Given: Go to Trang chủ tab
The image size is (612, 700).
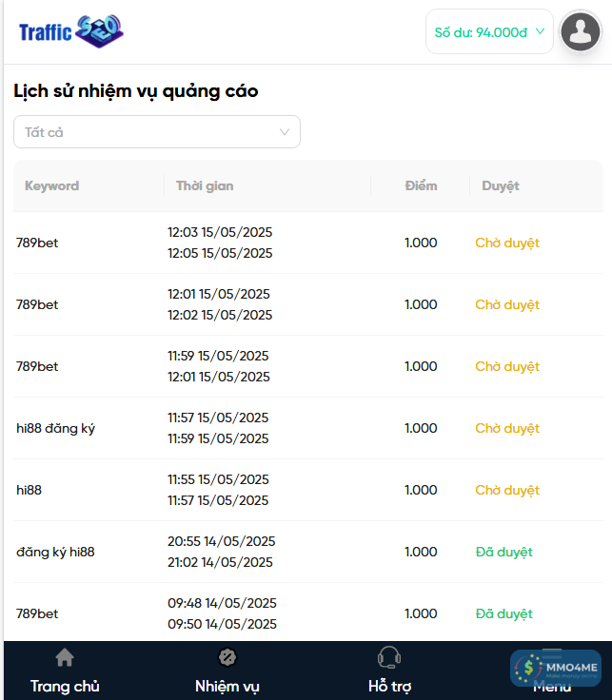Looking at the screenshot, I should 65,686.
